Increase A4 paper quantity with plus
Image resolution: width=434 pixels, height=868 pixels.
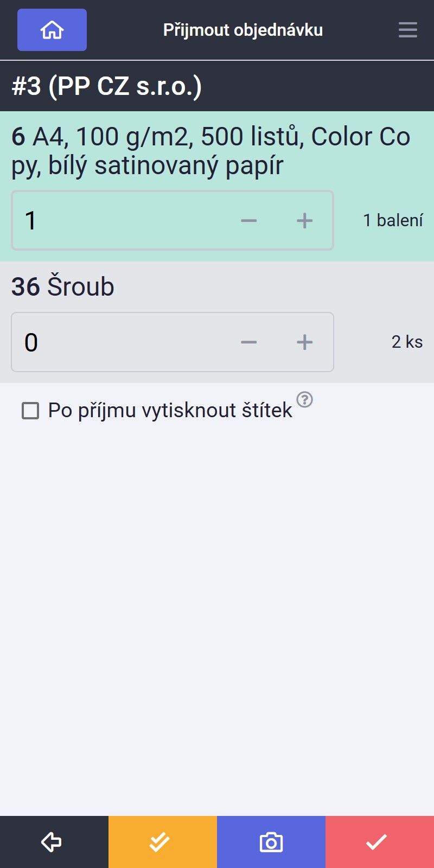(x=305, y=220)
